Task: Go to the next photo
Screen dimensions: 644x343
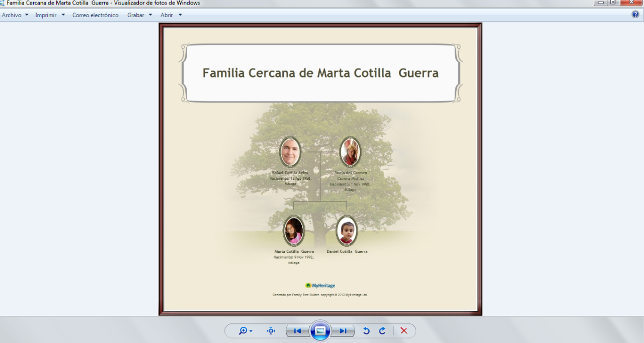Action: click(x=343, y=331)
